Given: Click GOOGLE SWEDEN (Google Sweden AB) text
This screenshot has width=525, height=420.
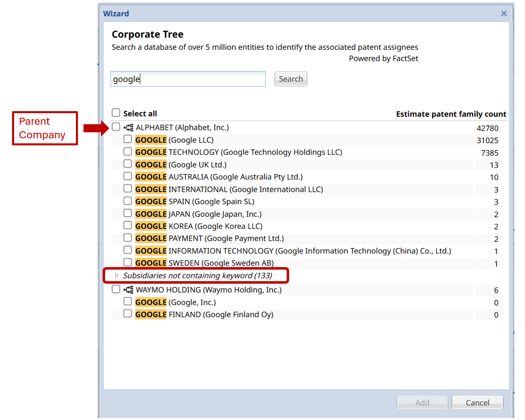Looking at the screenshot, I should pos(205,263).
